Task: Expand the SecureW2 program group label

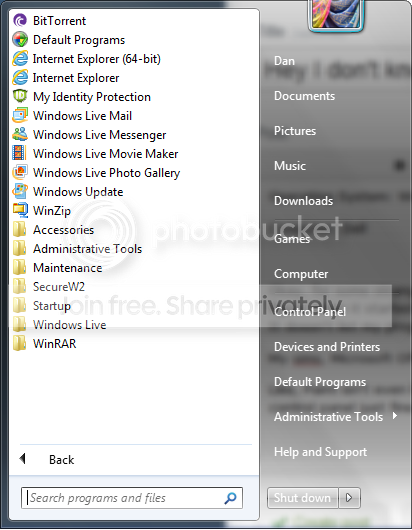Action: pyautogui.click(x=59, y=287)
